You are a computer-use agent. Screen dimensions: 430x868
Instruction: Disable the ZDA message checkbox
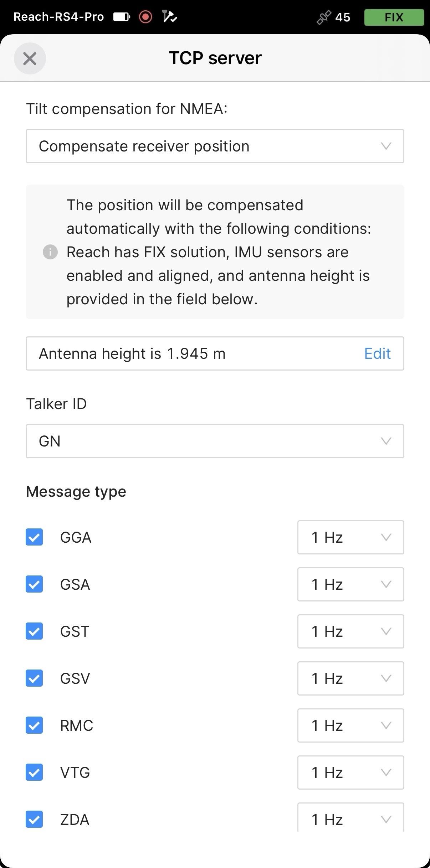point(34,819)
